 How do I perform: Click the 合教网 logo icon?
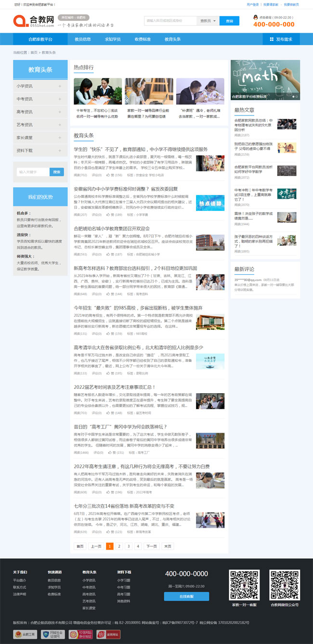click(x=20, y=21)
